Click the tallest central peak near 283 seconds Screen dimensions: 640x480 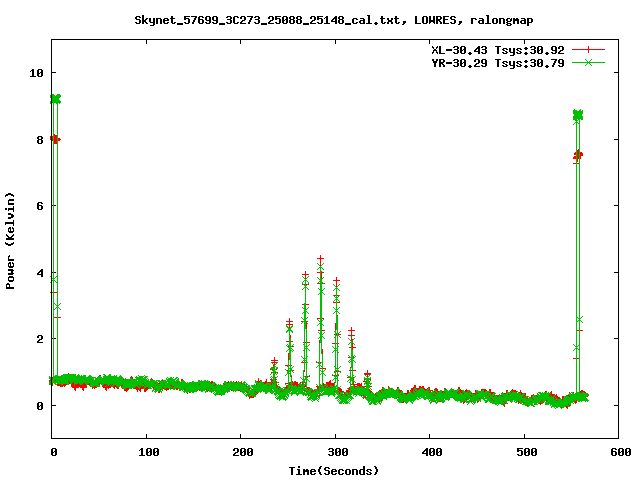click(320, 258)
